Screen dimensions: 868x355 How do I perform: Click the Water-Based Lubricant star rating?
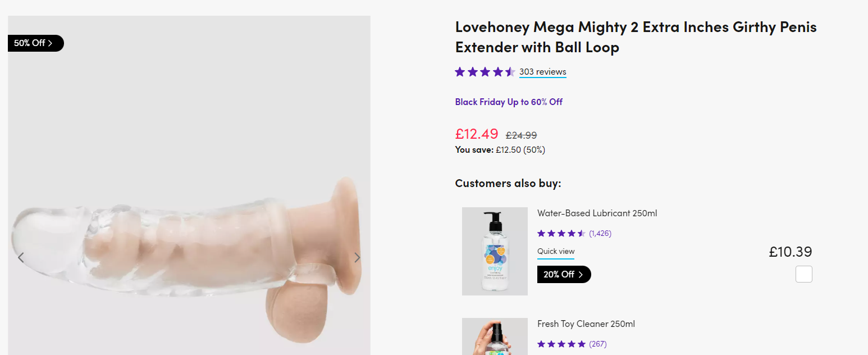pos(561,233)
